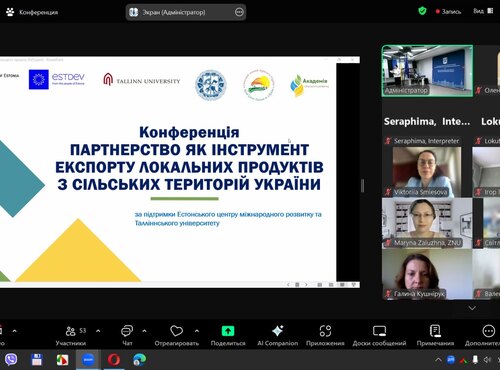Expand the arrow next to Chat

[144, 331]
